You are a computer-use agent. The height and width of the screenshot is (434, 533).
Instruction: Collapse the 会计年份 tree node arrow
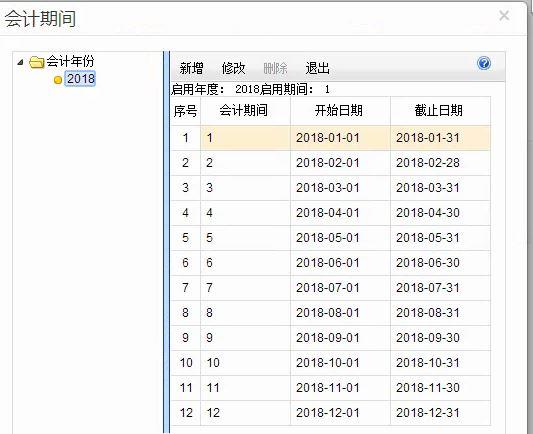21,62
